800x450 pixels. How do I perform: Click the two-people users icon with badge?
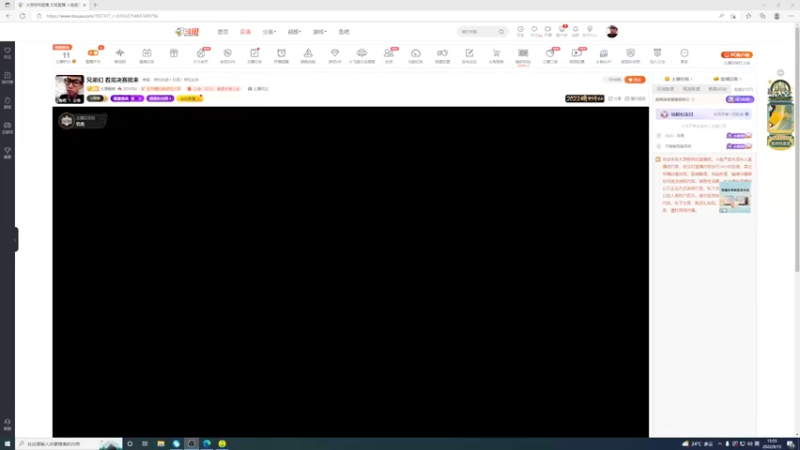click(x=389, y=53)
